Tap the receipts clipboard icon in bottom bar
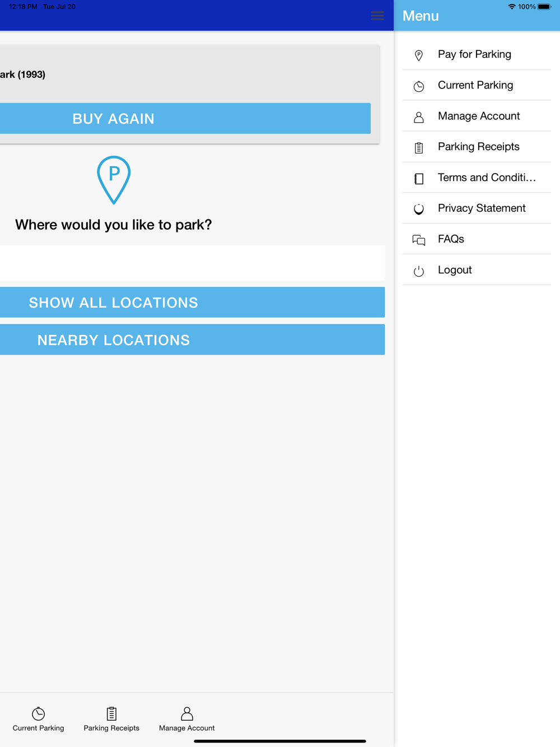 pyautogui.click(x=111, y=713)
